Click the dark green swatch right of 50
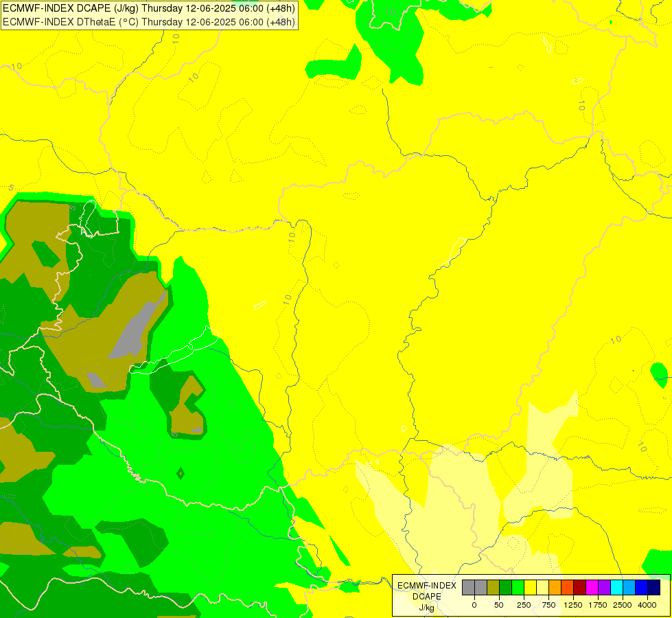 pos(505,587)
